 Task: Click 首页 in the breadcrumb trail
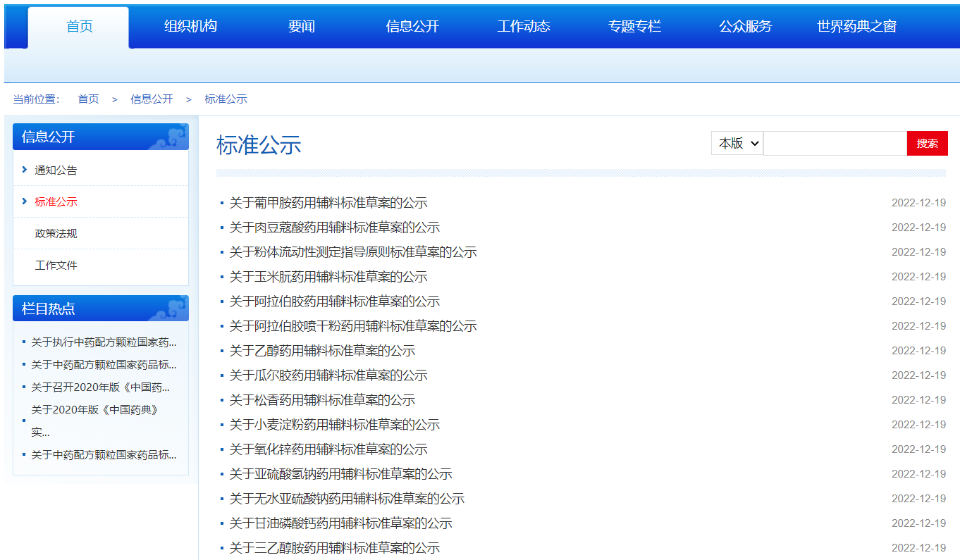pyautogui.click(x=88, y=99)
